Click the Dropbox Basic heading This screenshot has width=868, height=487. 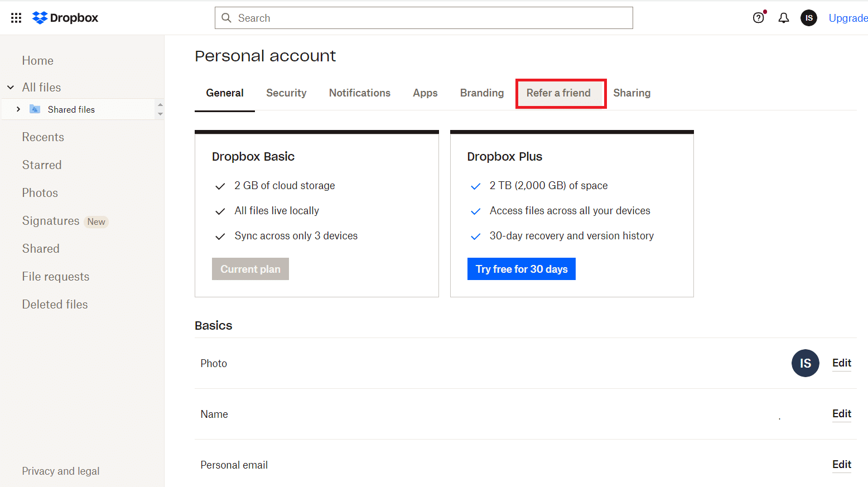[x=253, y=157]
